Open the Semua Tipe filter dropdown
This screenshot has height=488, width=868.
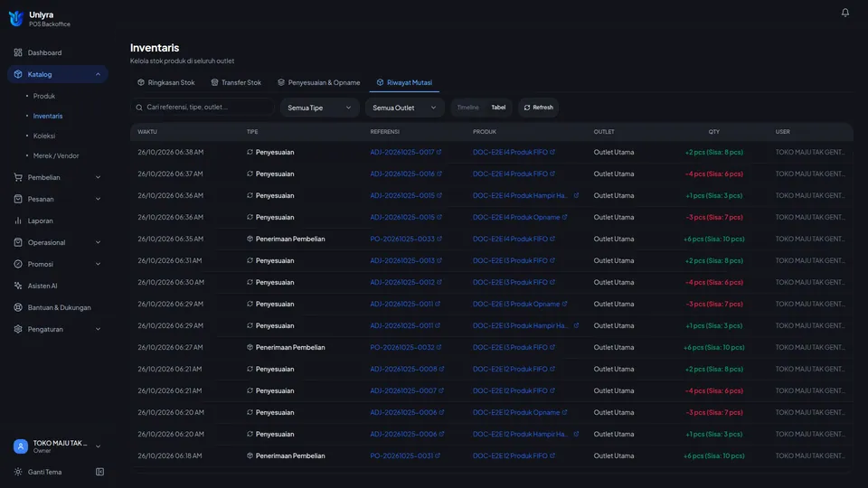[x=319, y=108]
